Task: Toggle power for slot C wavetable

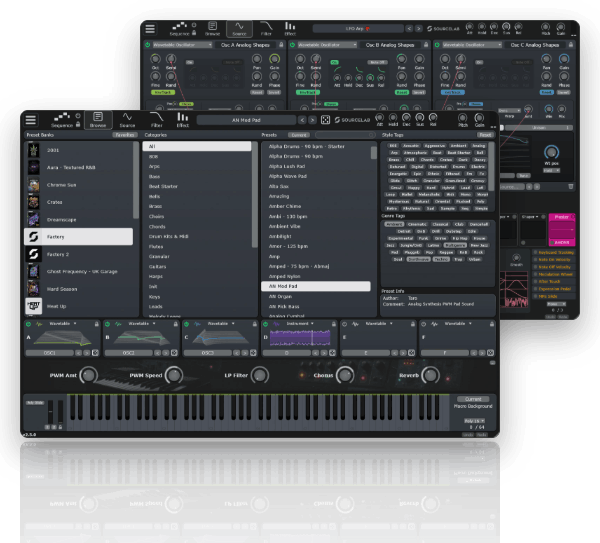Action: pyautogui.click(x=187, y=324)
